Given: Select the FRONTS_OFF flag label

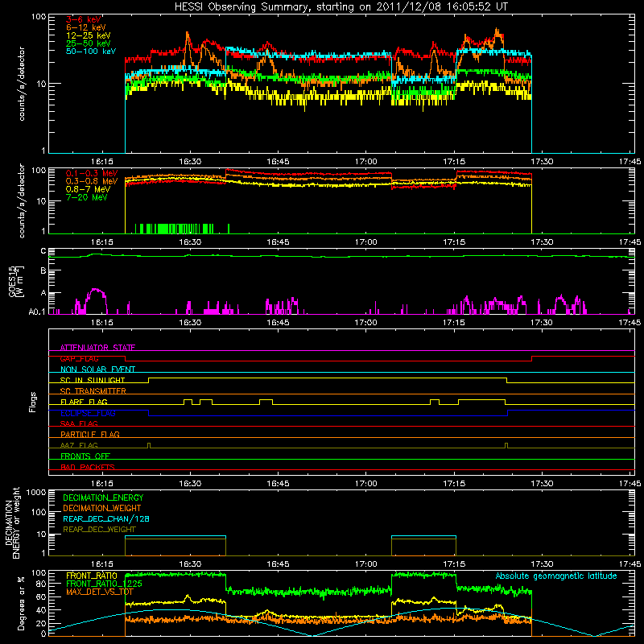Looking at the screenshot, I should point(85,456).
